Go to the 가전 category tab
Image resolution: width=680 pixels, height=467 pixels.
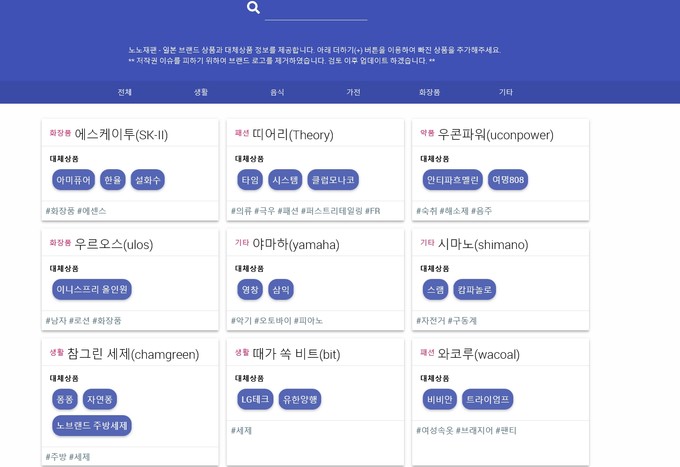click(x=353, y=92)
